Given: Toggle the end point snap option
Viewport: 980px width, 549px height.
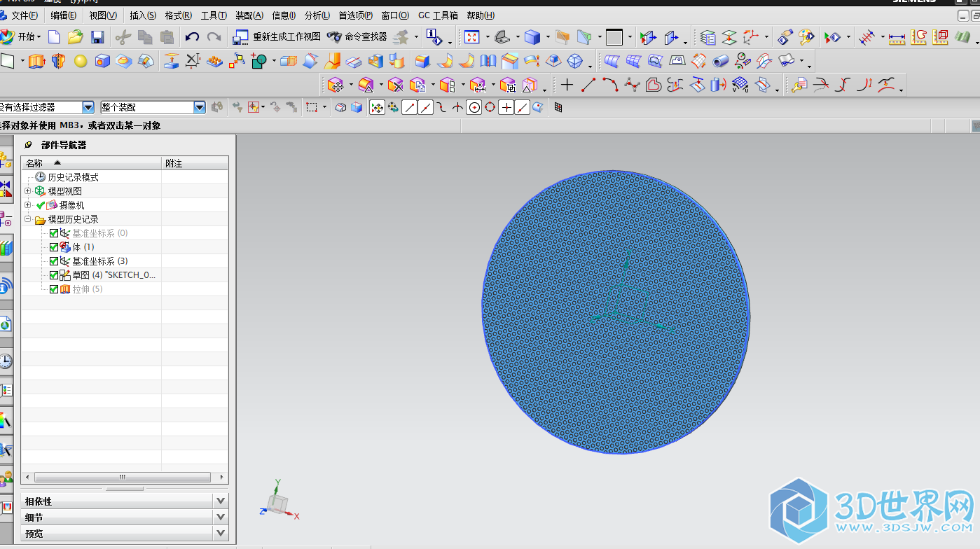Looking at the screenshot, I should coord(410,107).
